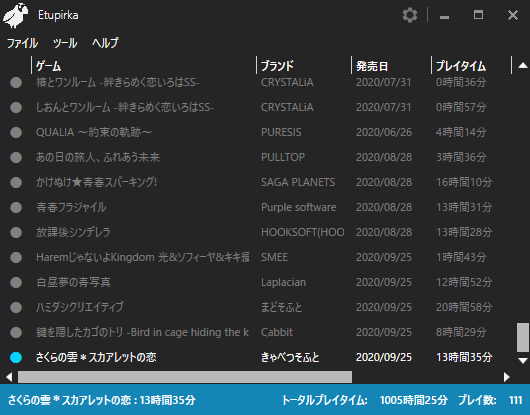Viewport: 530px width, 415px height.
Task: Select game あの日の旅人、ふれあう未来
Action: [x=98, y=157]
